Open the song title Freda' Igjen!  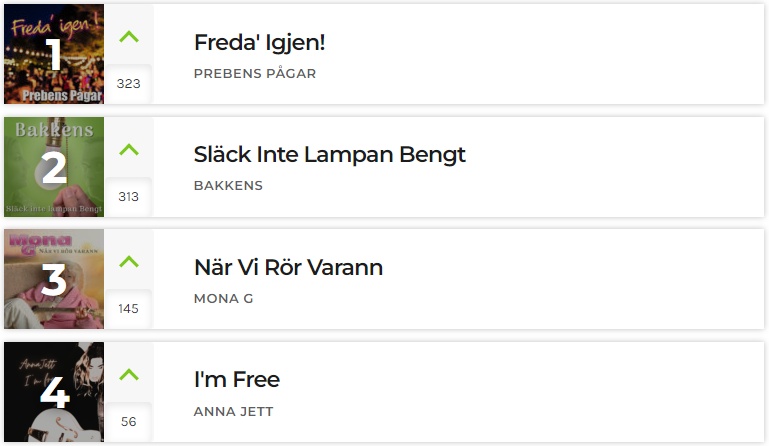coord(259,43)
